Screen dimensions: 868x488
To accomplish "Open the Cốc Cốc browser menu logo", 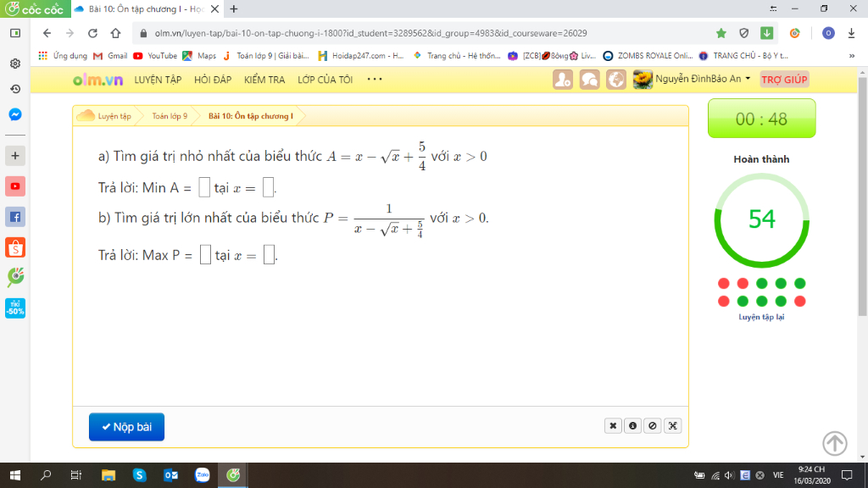I will [35, 8].
